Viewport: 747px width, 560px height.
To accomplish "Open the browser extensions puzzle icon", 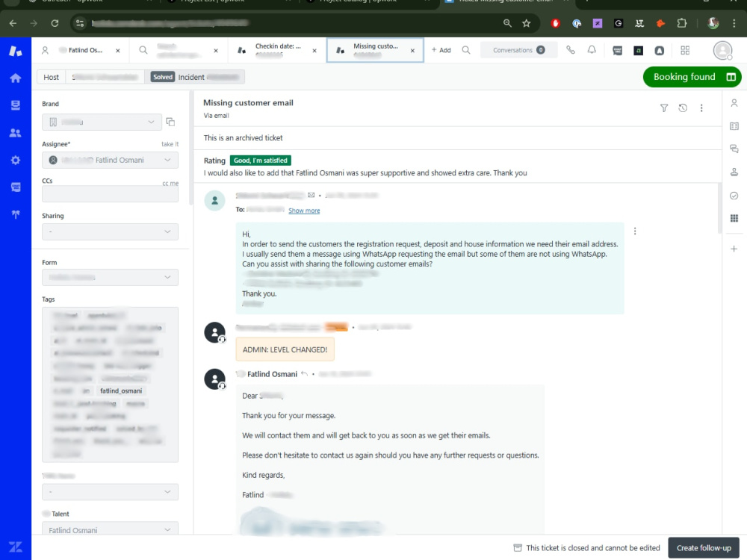I will point(682,23).
